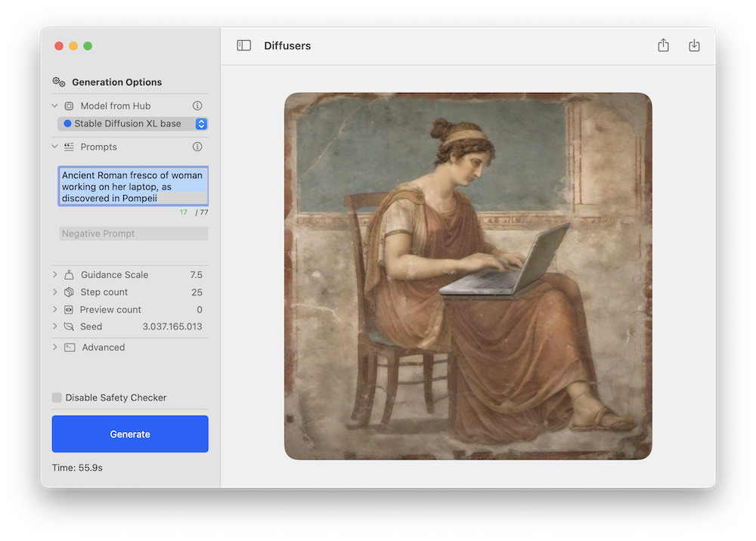Image resolution: width=756 pixels, height=541 pixels.
Task: Select the generated fresco image
Action: point(467,276)
